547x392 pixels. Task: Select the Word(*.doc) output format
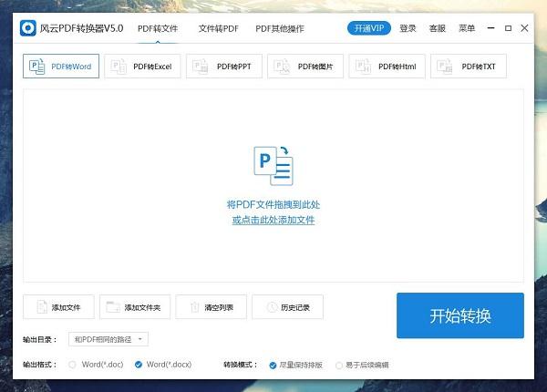click(x=73, y=365)
